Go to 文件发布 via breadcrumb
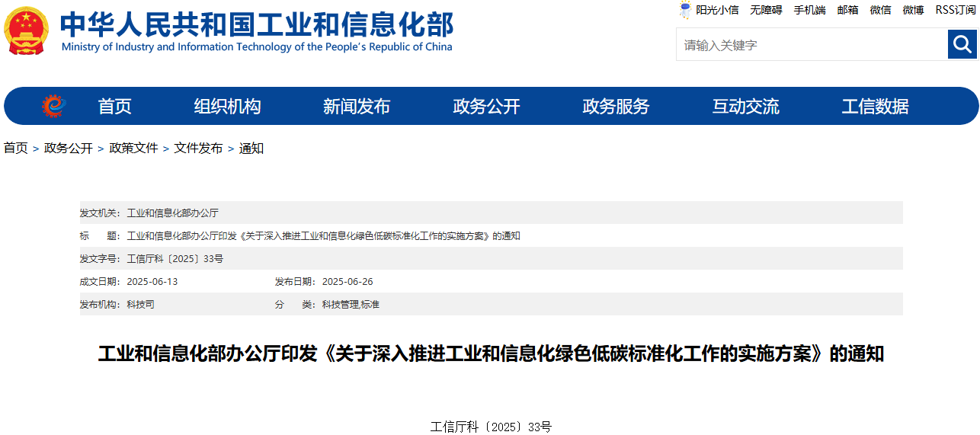The width and height of the screenshot is (980, 435). pos(198,149)
